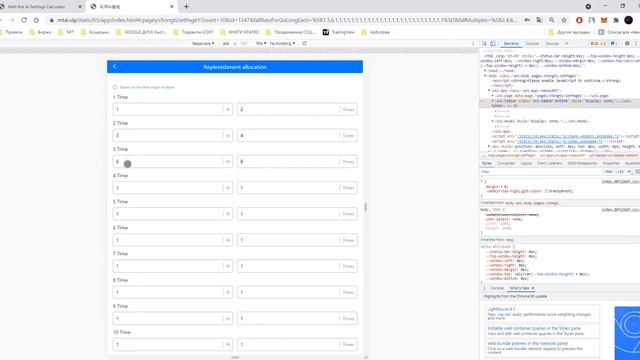
Task: Open the Event Listeners tab
Action: (550, 163)
